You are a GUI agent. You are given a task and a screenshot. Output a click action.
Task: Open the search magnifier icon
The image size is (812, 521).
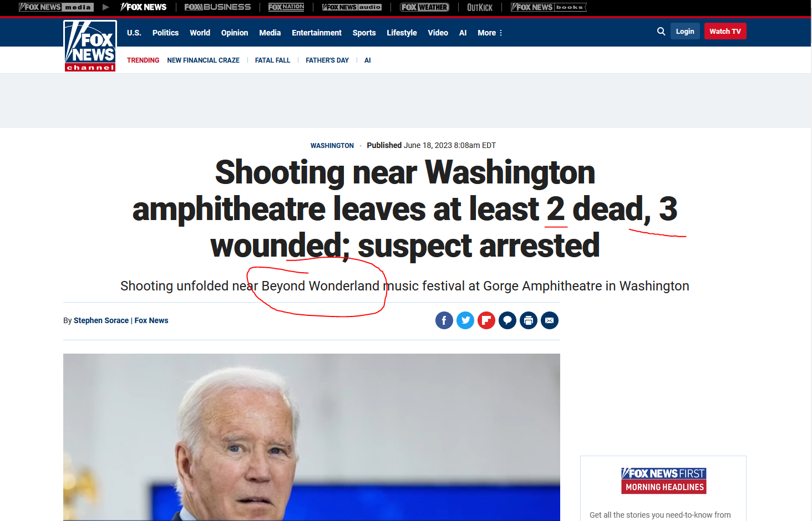pyautogui.click(x=661, y=32)
